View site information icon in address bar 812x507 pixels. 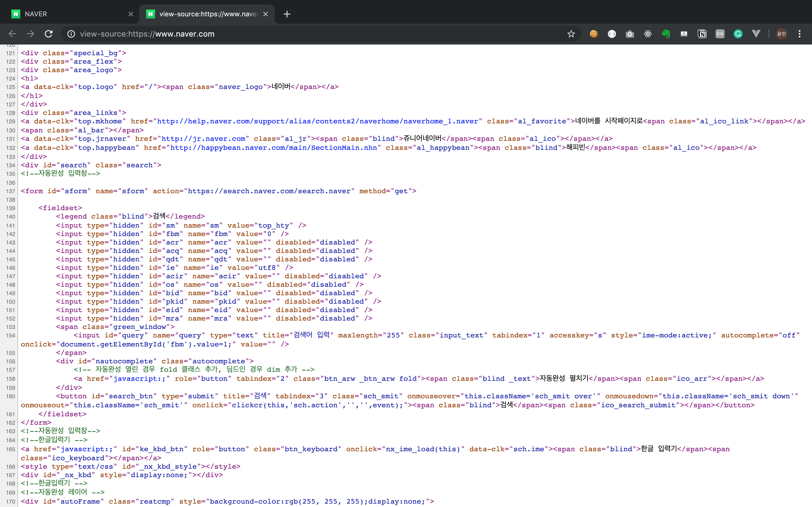coord(71,34)
